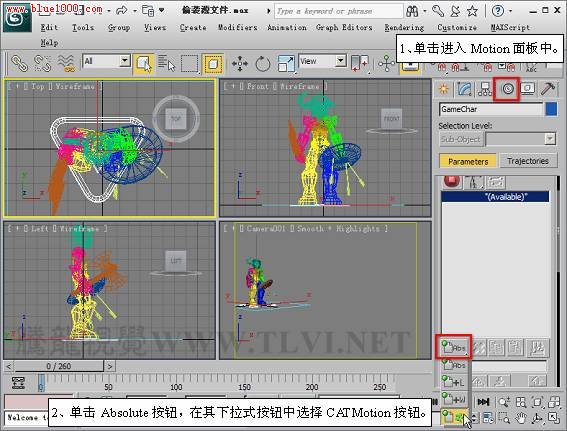Toggle the Window/Crossing selection mode
Viewport: 567px width, 431px height.
click(x=213, y=64)
